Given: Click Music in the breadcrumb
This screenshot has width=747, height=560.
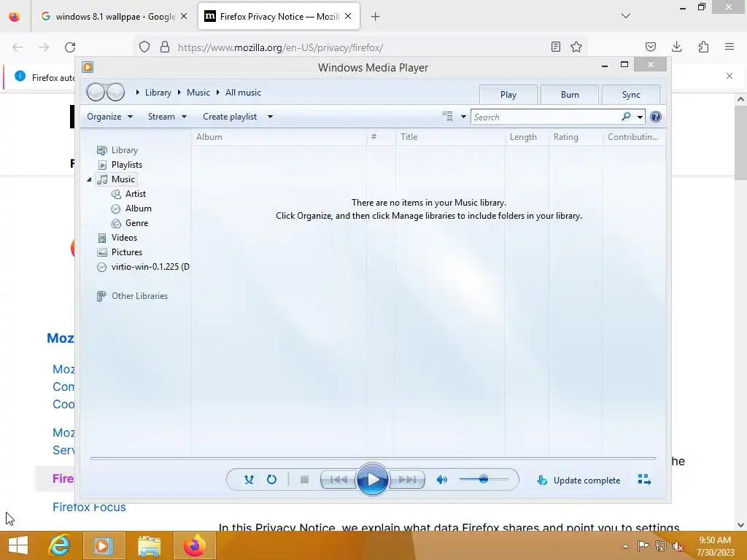Looking at the screenshot, I should 198,93.
